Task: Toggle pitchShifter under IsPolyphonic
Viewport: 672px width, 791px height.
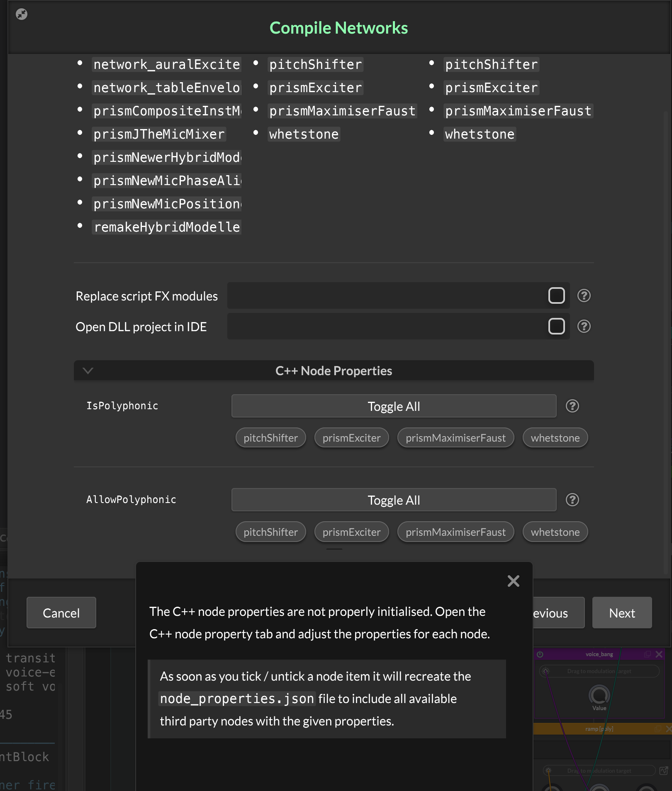Action: [x=270, y=438]
